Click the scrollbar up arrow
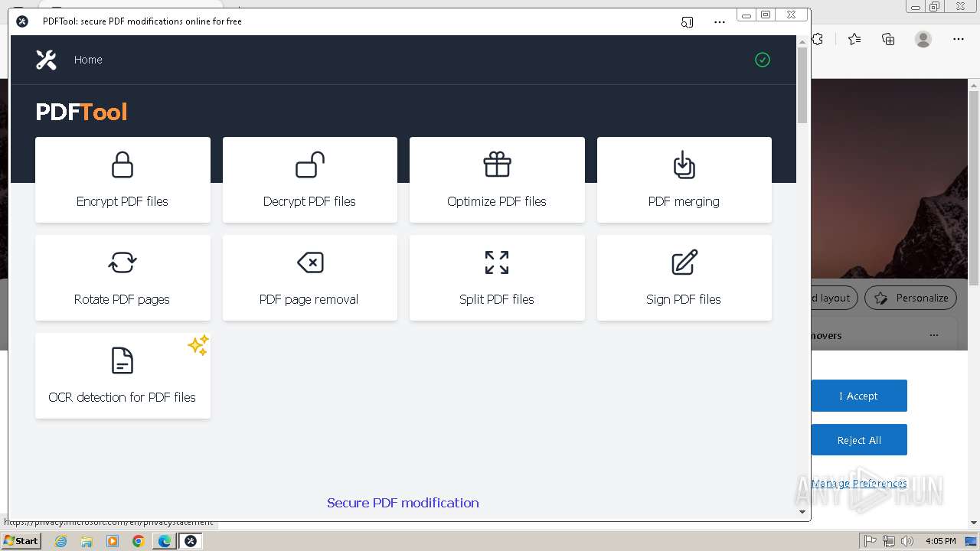 802,41
